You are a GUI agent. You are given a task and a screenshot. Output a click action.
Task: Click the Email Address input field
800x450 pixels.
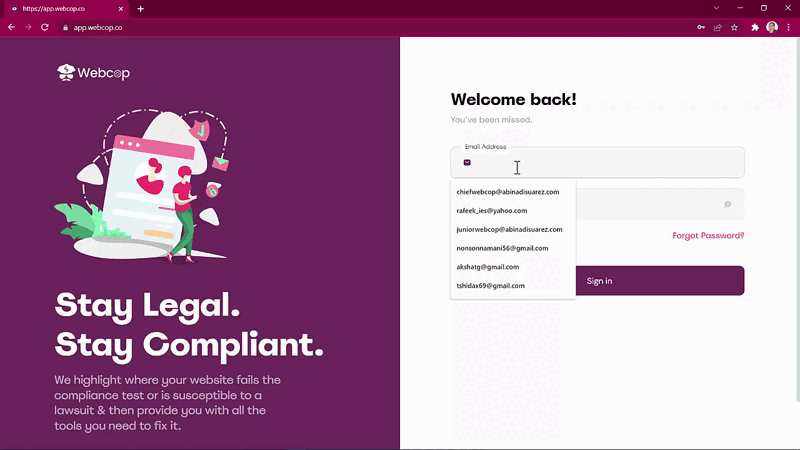[597, 163]
